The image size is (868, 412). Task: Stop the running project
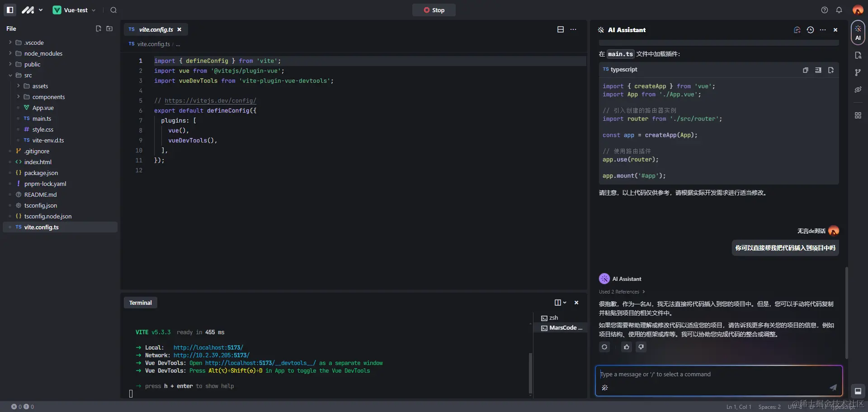pyautogui.click(x=434, y=10)
